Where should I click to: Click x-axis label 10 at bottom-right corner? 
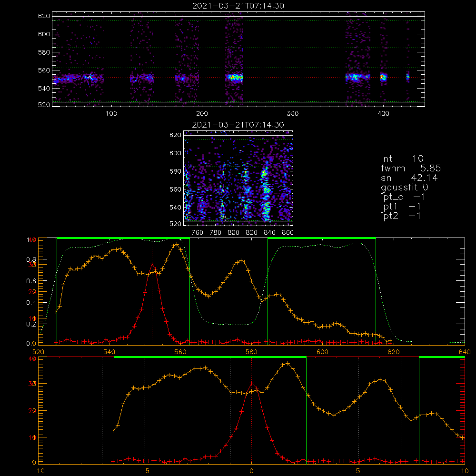(465, 471)
